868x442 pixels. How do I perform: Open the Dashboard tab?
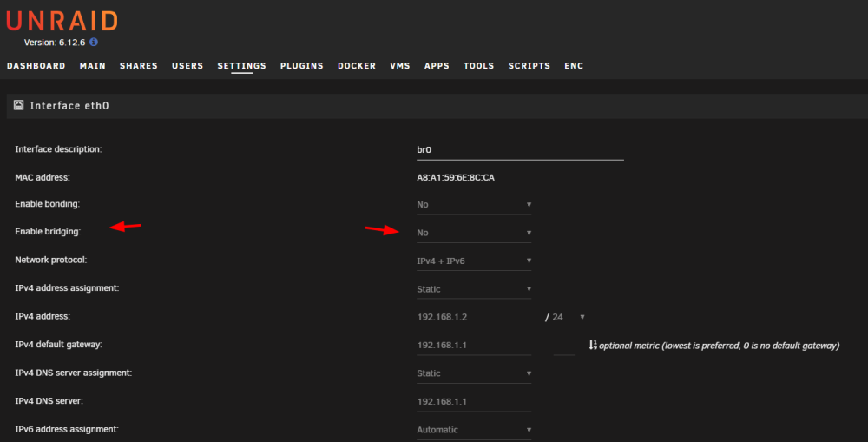coord(36,66)
